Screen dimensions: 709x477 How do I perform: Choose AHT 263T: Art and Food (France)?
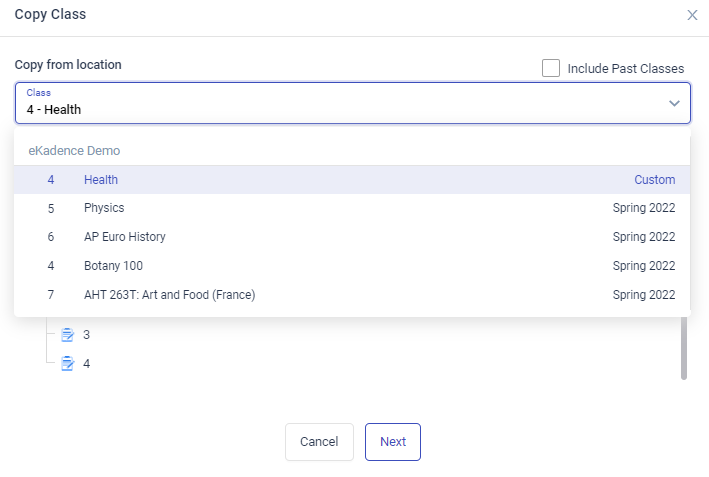[x=170, y=295]
